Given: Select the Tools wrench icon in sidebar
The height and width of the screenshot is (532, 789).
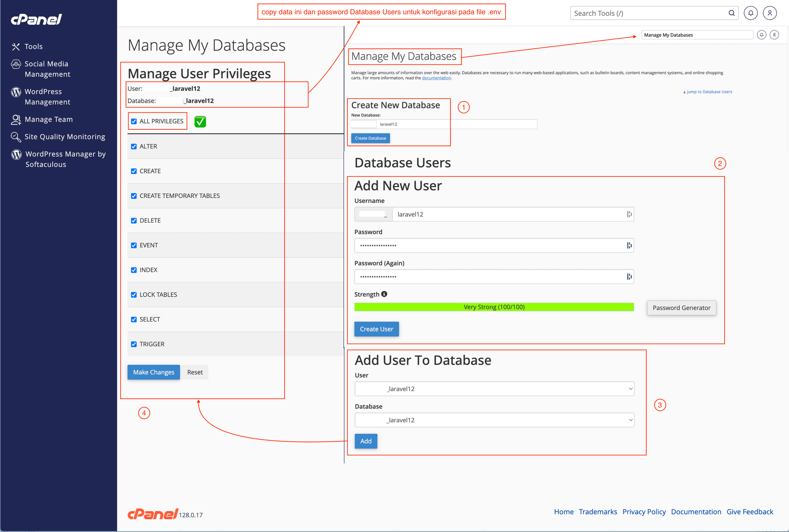Looking at the screenshot, I should pyautogui.click(x=16, y=46).
